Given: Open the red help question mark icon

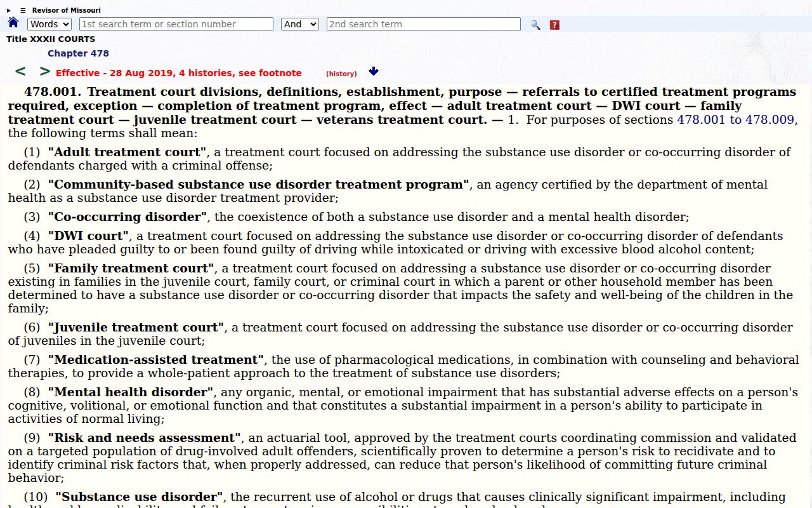Looking at the screenshot, I should (554, 25).
